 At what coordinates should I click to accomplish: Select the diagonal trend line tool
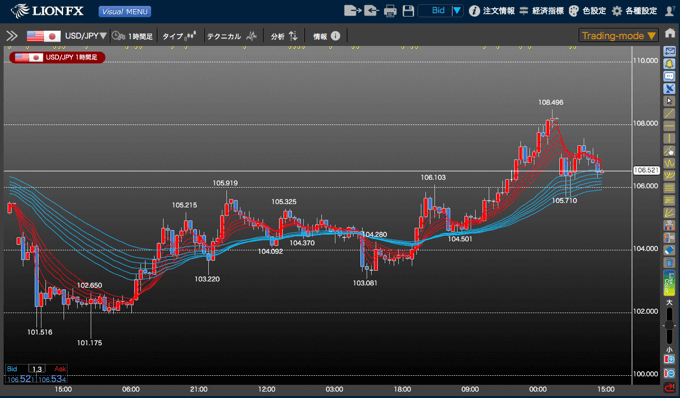pyautogui.click(x=669, y=114)
